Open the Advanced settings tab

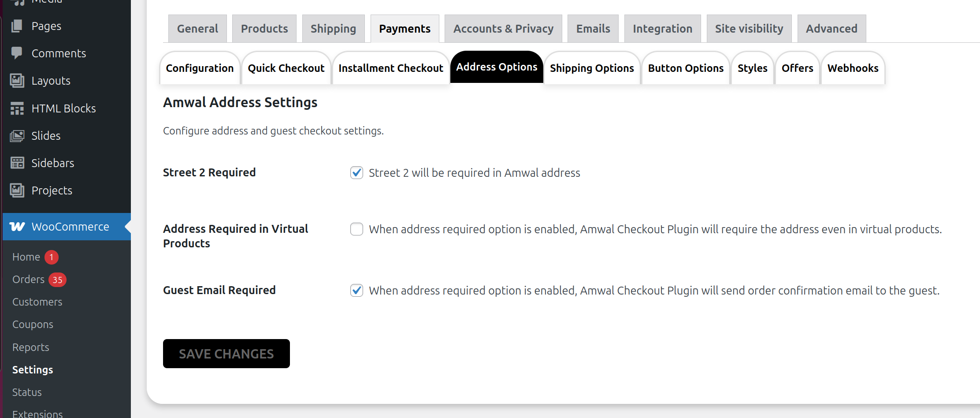tap(832, 29)
